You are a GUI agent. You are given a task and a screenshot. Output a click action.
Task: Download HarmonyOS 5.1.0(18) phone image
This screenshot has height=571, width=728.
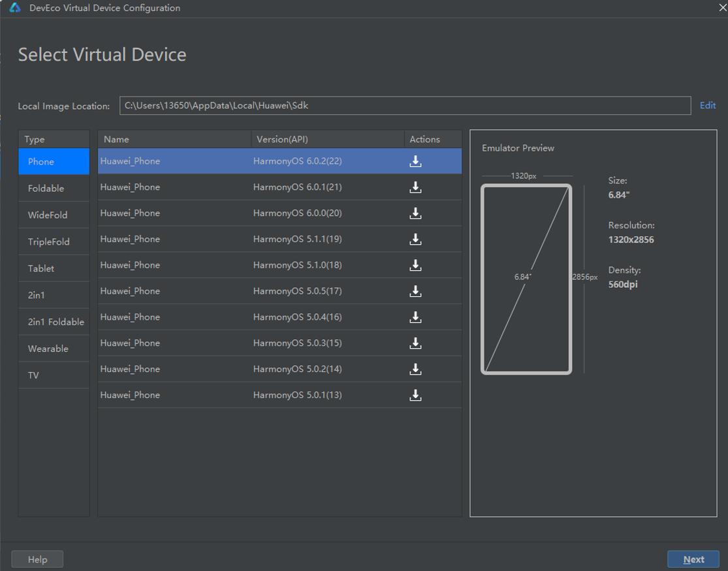coord(415,265)
